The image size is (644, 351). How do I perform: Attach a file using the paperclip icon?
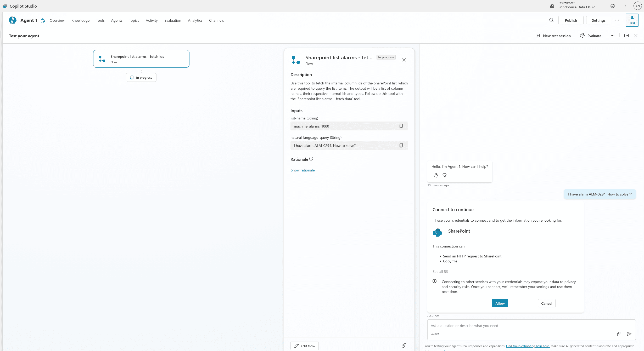tap(619, 334)
